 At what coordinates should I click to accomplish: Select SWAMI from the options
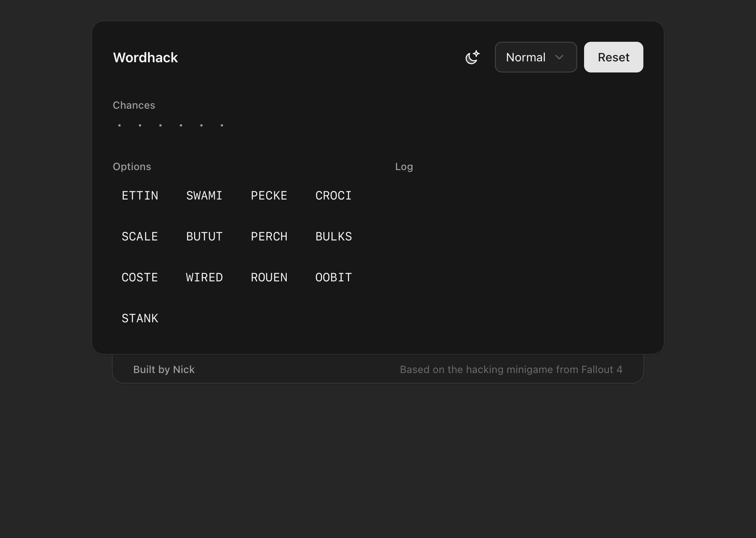[x=204, y=196]
